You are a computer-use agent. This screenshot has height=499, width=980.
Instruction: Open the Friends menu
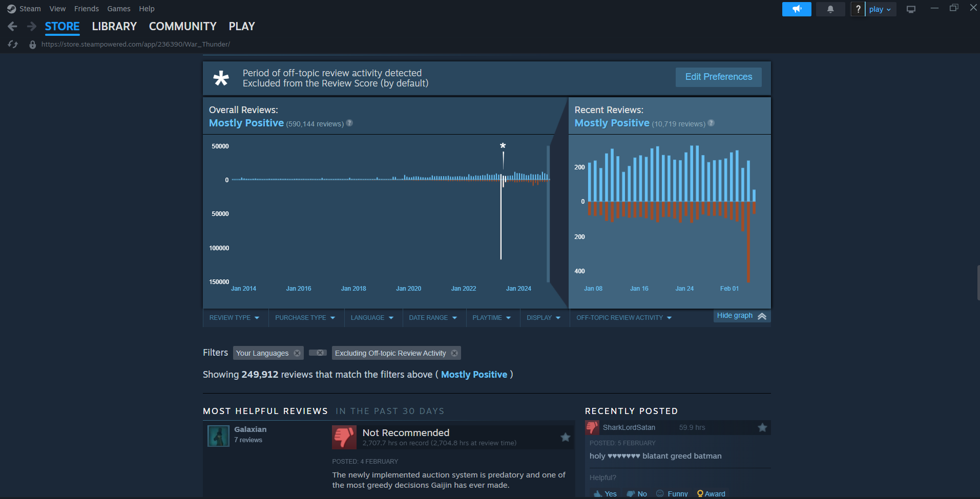tap(86, 8)
